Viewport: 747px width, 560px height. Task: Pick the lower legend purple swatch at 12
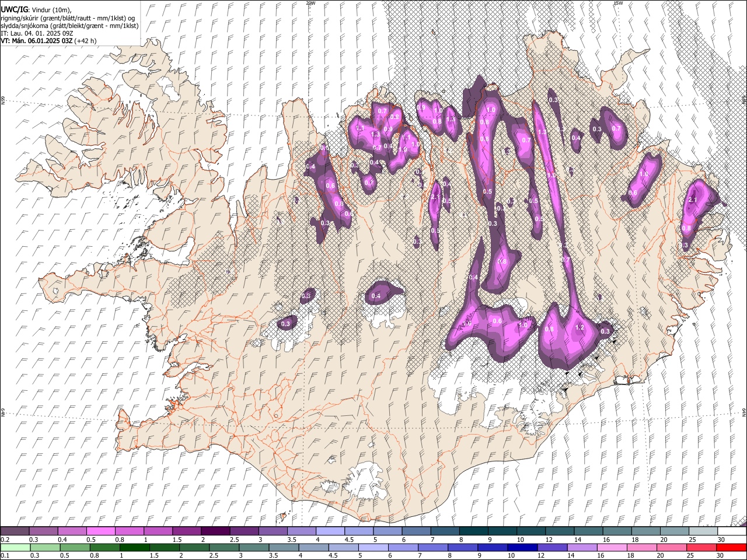click(x=553, y=548)
